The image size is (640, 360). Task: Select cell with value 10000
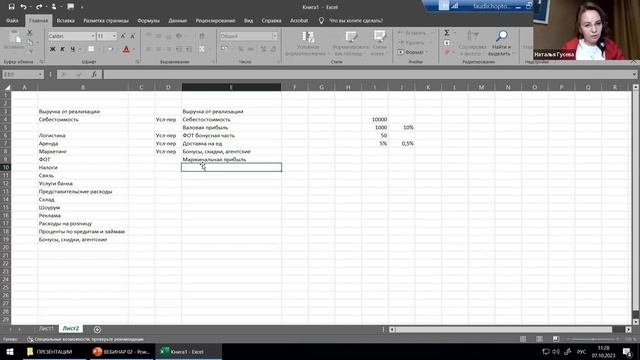coord(375,120)
